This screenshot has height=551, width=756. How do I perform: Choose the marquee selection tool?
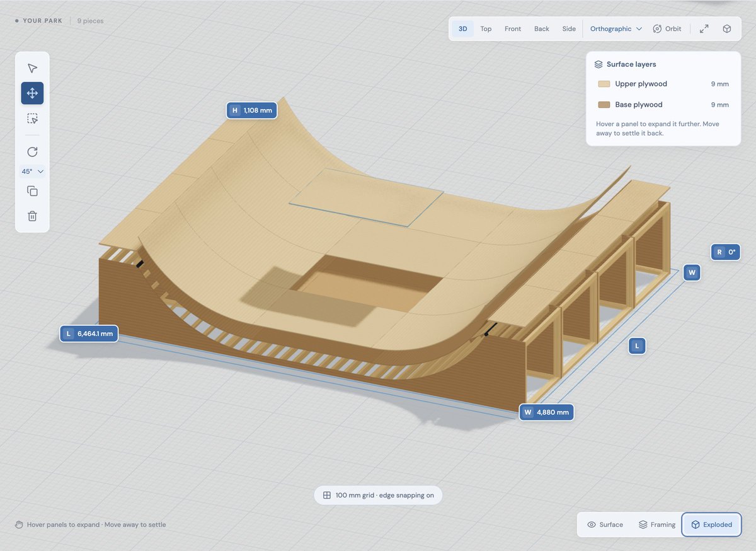32,119
